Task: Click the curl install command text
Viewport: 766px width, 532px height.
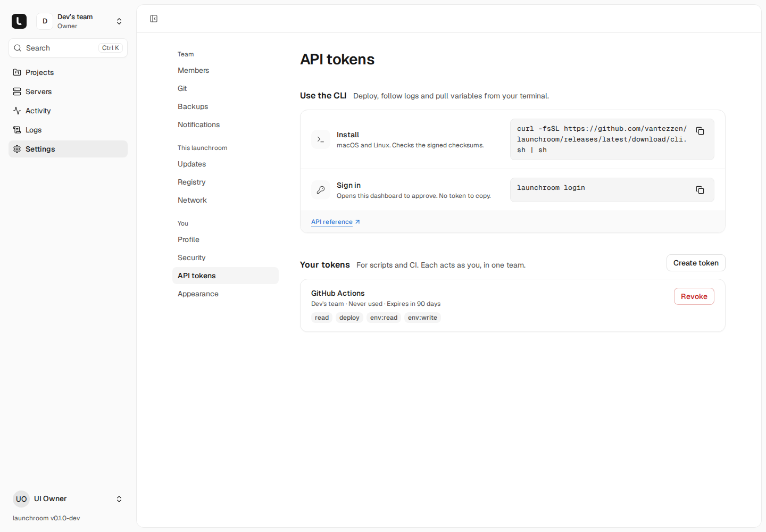Action: point(602,139)
